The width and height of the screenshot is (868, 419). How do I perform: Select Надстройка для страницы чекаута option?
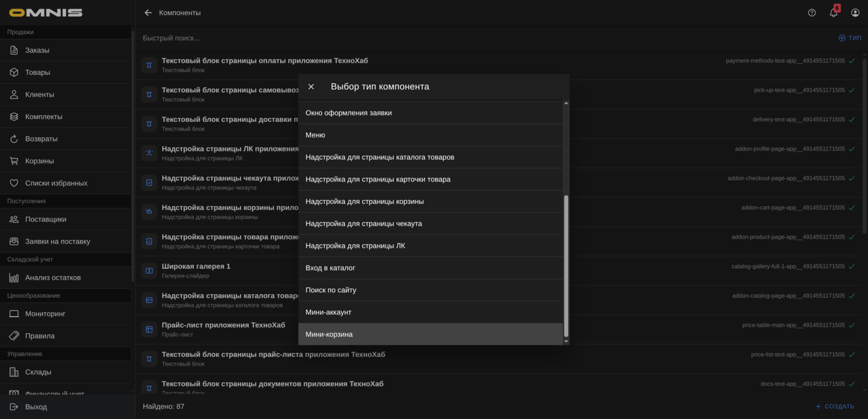(x=363, y=224)
